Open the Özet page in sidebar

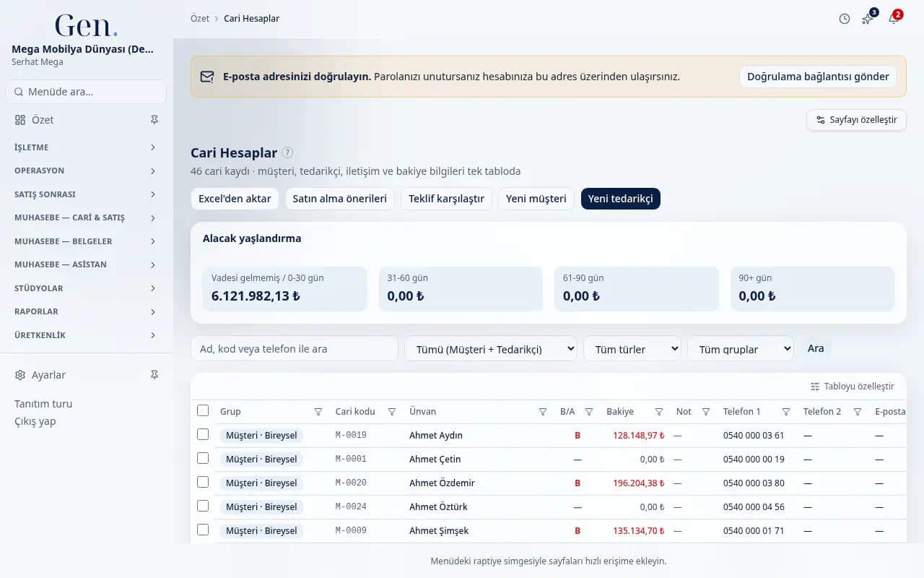(43, 120)
